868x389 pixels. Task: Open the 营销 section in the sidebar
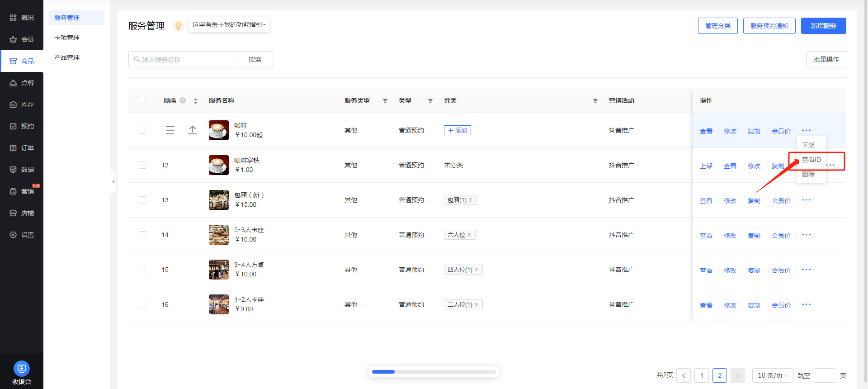pyautogui.click(x=22, y=191)
